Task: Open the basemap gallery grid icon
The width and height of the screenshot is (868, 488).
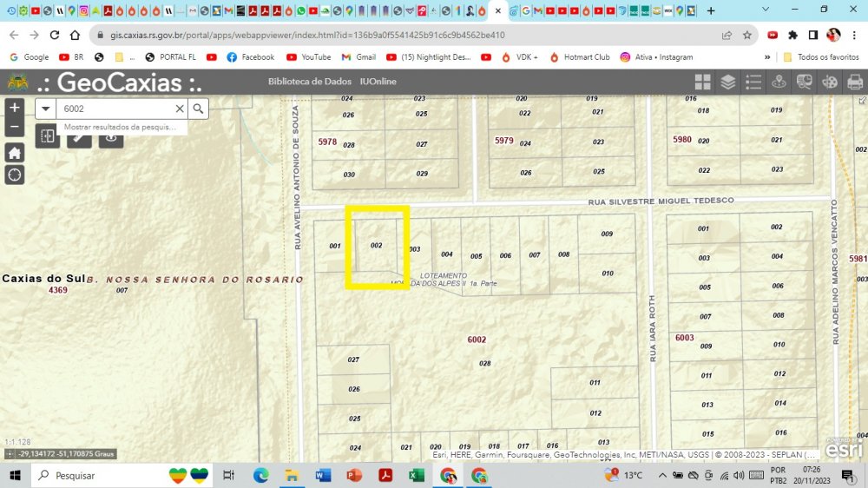Action: click(703, 82)
